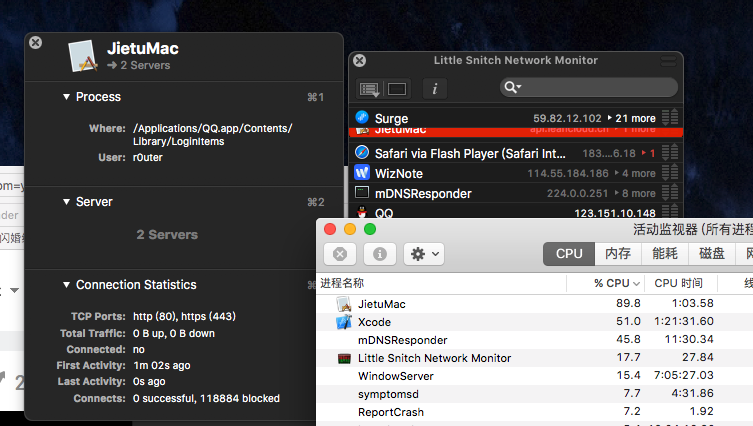Click the Safari compass icon in connection list

[362, 153]
